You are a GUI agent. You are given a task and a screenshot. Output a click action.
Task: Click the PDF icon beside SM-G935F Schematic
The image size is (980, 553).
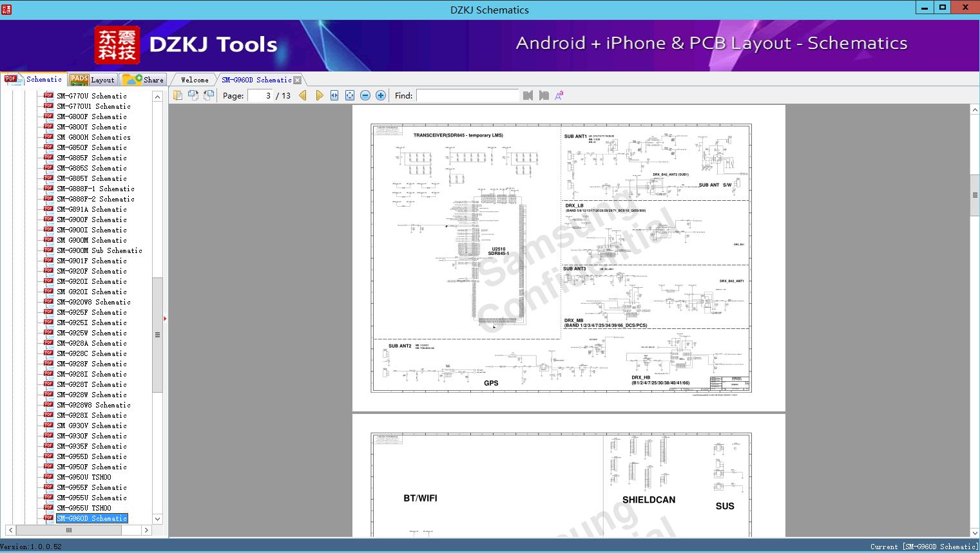click(48, 446)
